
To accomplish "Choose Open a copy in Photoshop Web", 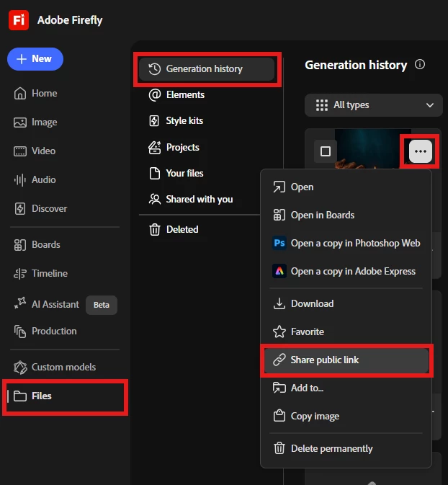I will [346, 243].
